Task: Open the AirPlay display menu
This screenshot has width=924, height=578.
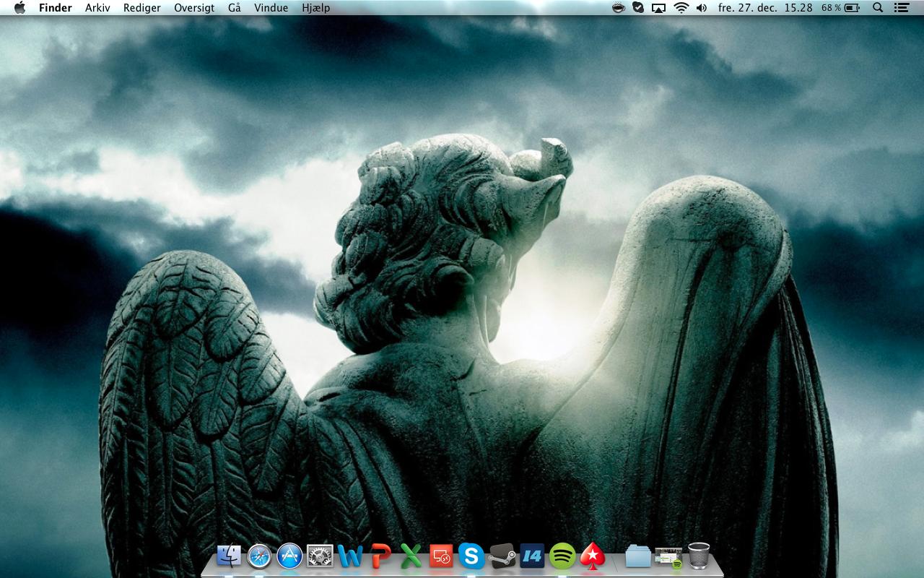Action: pyautogui.click(x=658, y=8)
